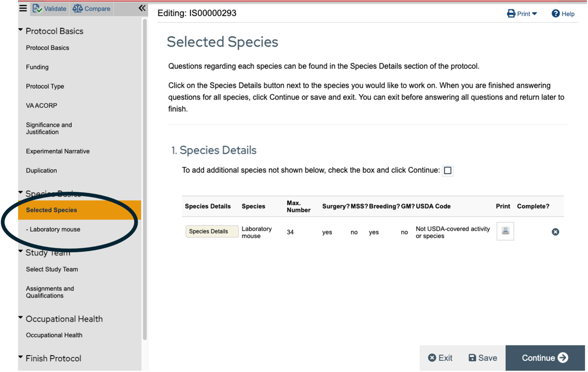Viewport: 588px width, 372px height.
Task: Open the Funding page in sidebar
Action: pyautogui.click(x=37, y=67)
